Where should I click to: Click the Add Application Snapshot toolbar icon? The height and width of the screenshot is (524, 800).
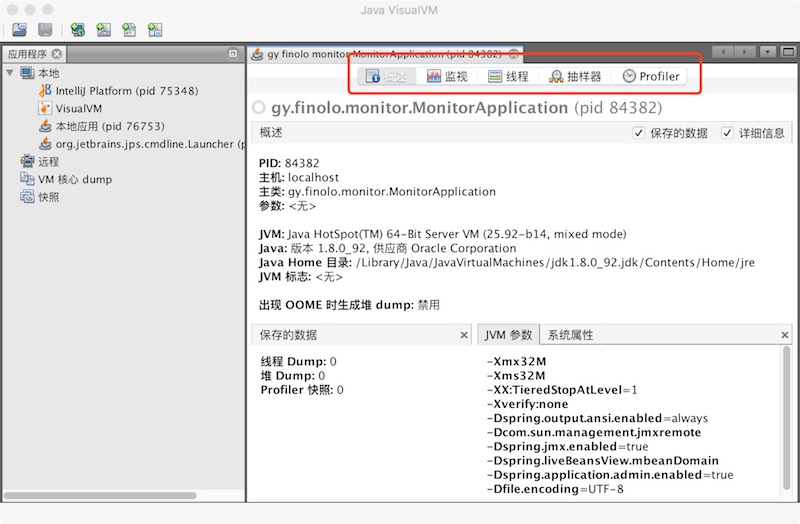155,30
